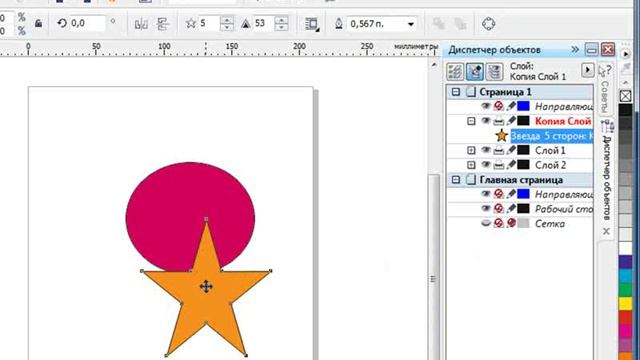This screenshot has height=360, width=640.
Task: Mirror the selected star horizontally
Action: click(141, 24)
